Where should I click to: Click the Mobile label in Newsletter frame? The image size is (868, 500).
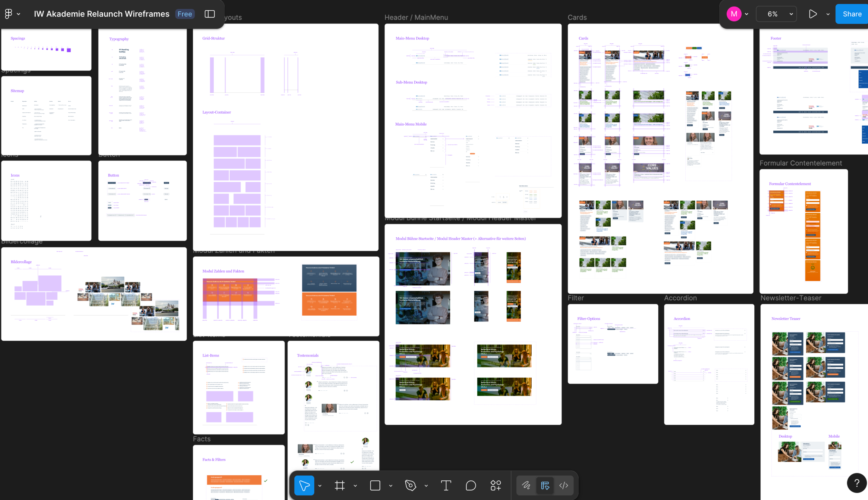click(x=834, y=436)
